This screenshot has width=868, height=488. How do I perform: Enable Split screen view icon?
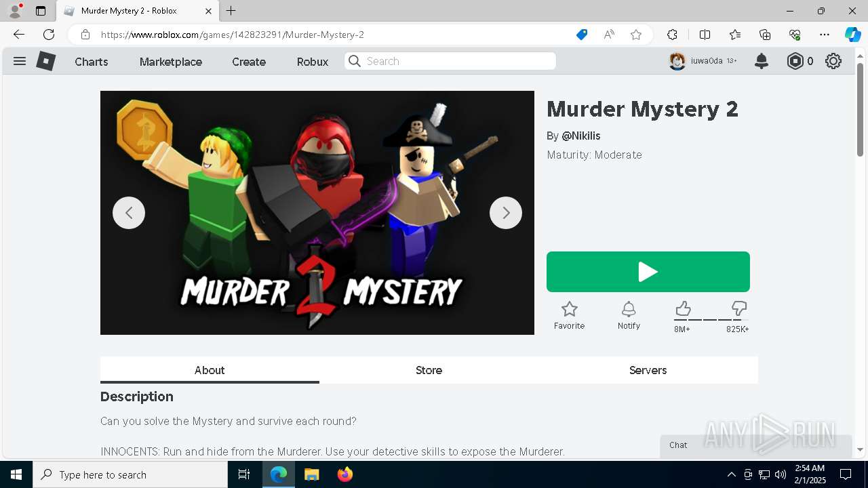coord(705,35)
